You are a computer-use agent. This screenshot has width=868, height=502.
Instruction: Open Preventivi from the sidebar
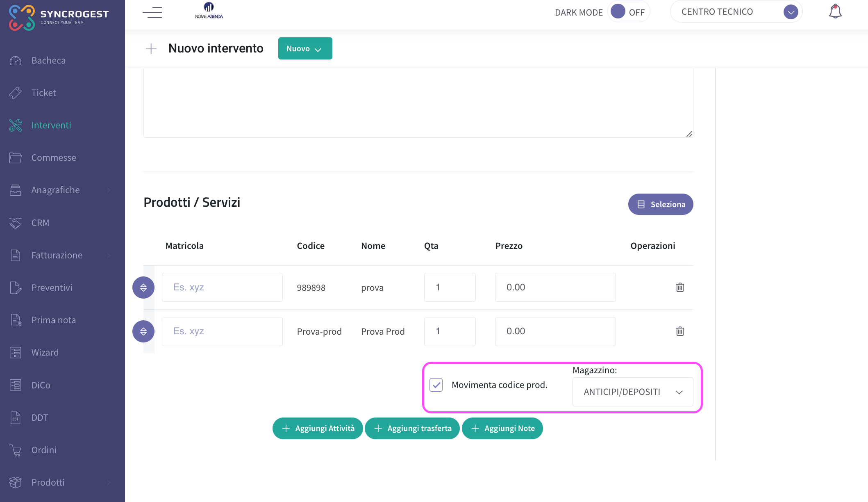[x=52, y=288]
